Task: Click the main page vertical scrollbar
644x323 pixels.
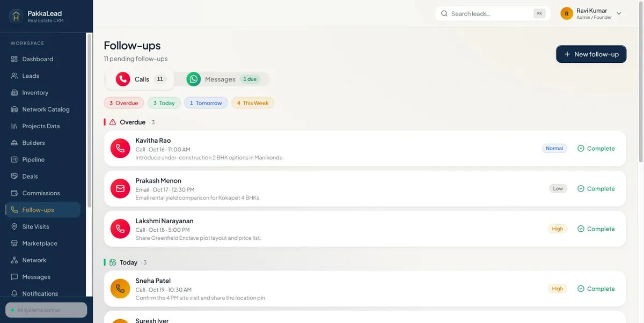Action: 641,80
